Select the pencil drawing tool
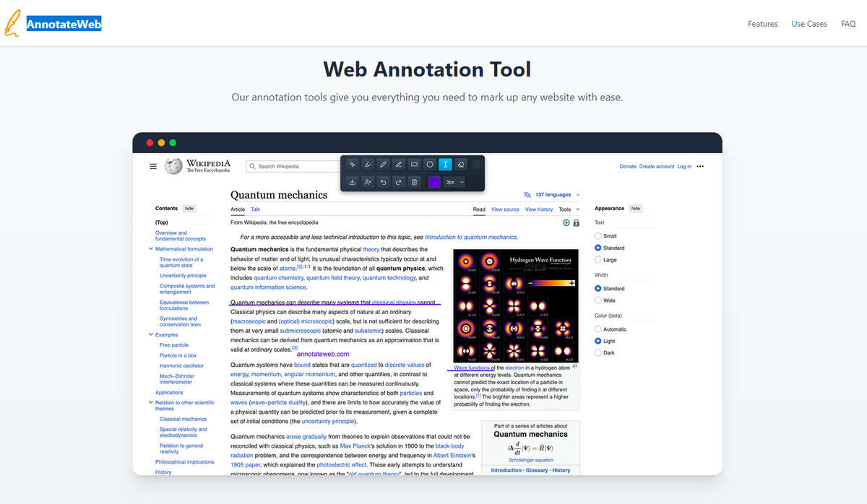Image resolution: width=867 pixels, height=504 pixels. (x=383, y=164)
